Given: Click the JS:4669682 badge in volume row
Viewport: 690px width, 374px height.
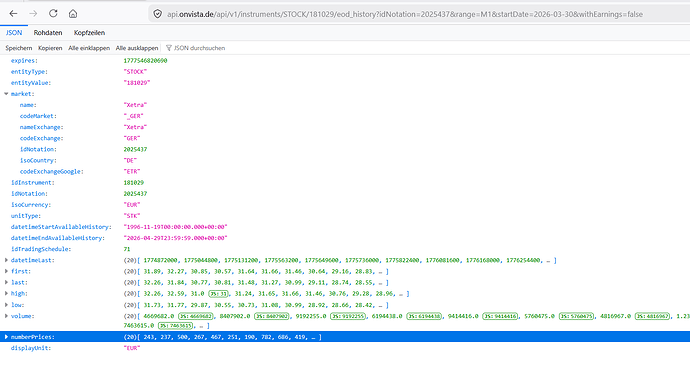Looking at the screenshot, I should tap(196, 316).
